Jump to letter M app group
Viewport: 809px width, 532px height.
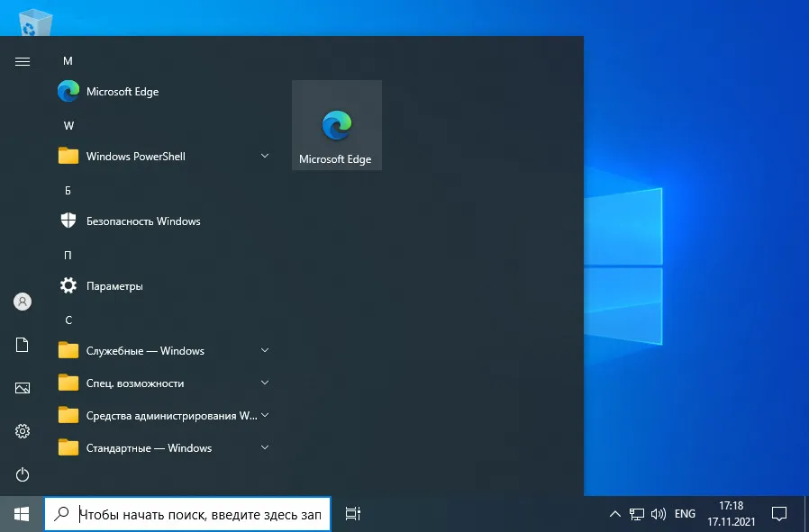[x=68, y=61]
